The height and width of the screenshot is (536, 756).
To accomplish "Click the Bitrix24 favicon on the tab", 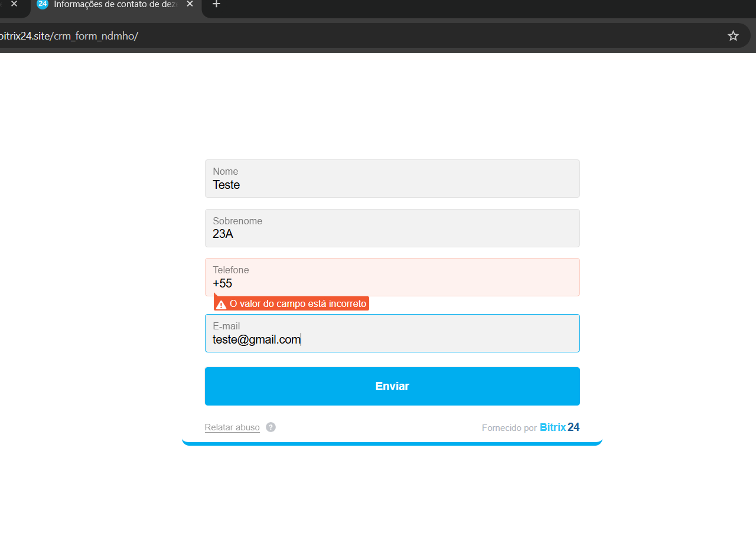I will click(x=43, y=4).
